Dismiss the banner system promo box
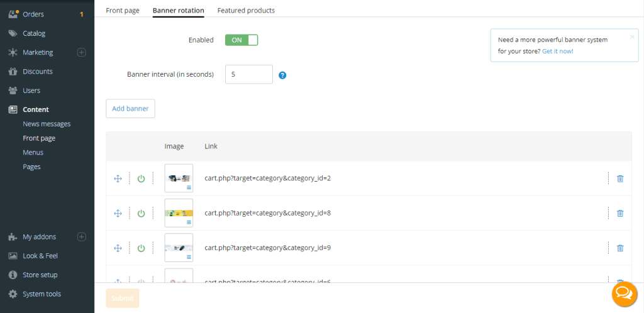Viewport: 644px width, 313px height. tap(632, 36)
